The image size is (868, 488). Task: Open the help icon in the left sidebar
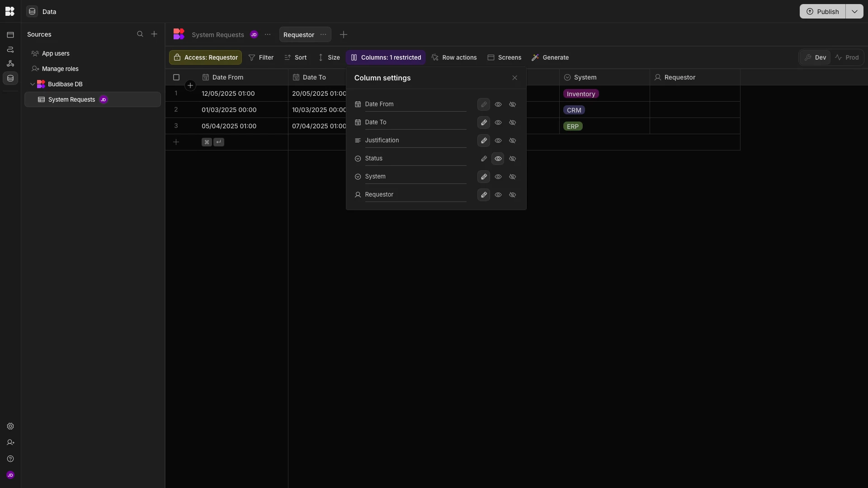(x=10, y=459)
